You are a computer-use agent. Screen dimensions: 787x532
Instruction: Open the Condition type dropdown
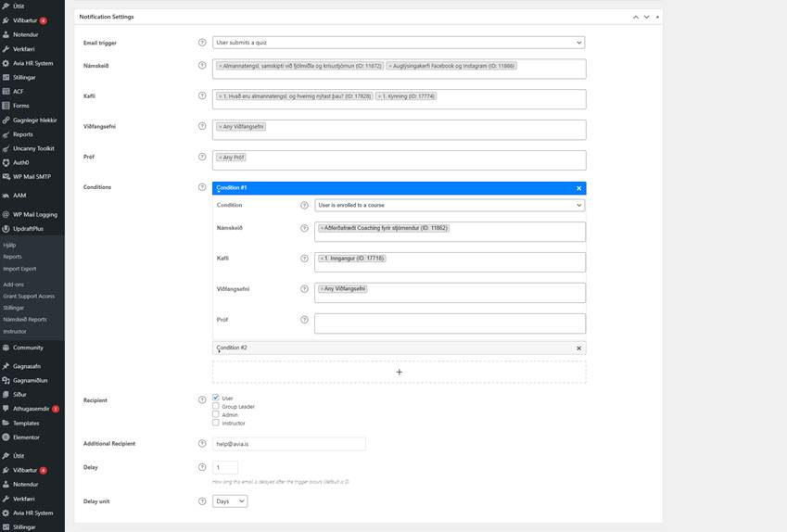click(450, 205)
